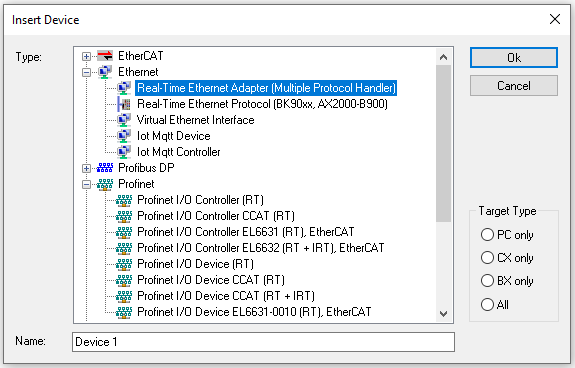
Task: Select the Profinet label
Action: click(136, 184)
